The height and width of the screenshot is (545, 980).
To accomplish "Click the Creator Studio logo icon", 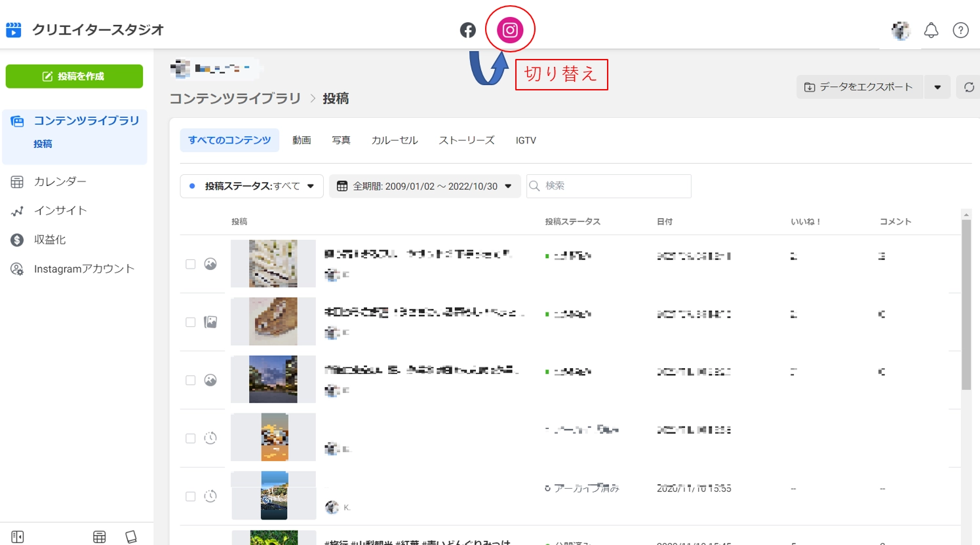I will click(13, 29).
